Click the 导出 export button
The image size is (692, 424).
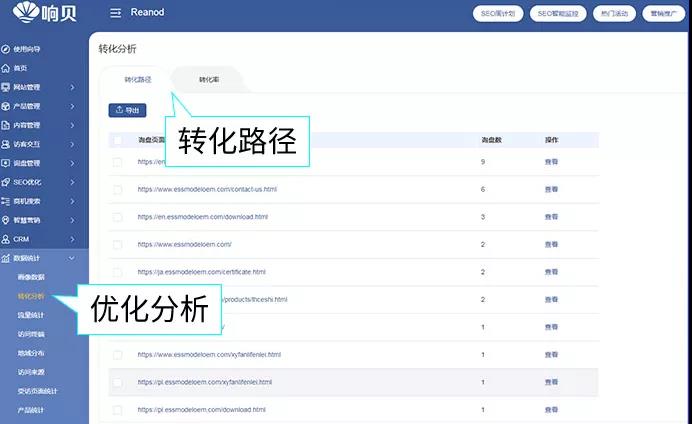(x=127, y=110)
